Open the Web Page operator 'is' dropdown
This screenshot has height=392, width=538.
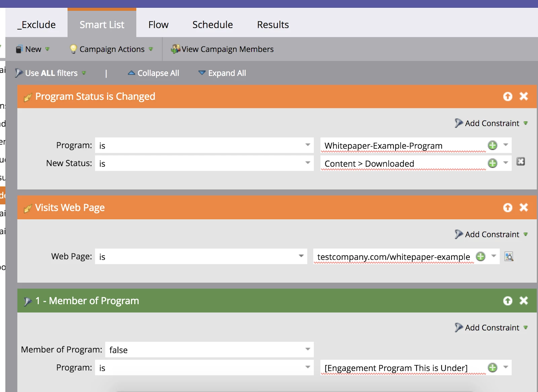click(x=201, y=257)
